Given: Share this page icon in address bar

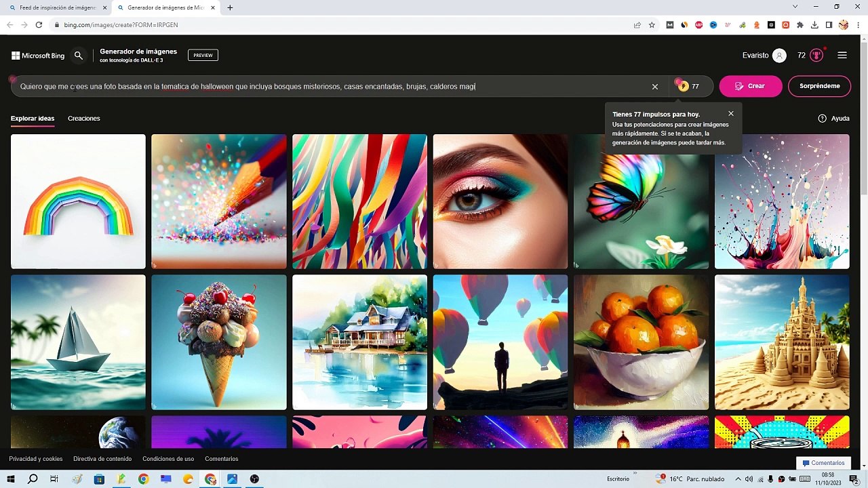Looking at the screenshot, I should (637, 25).
